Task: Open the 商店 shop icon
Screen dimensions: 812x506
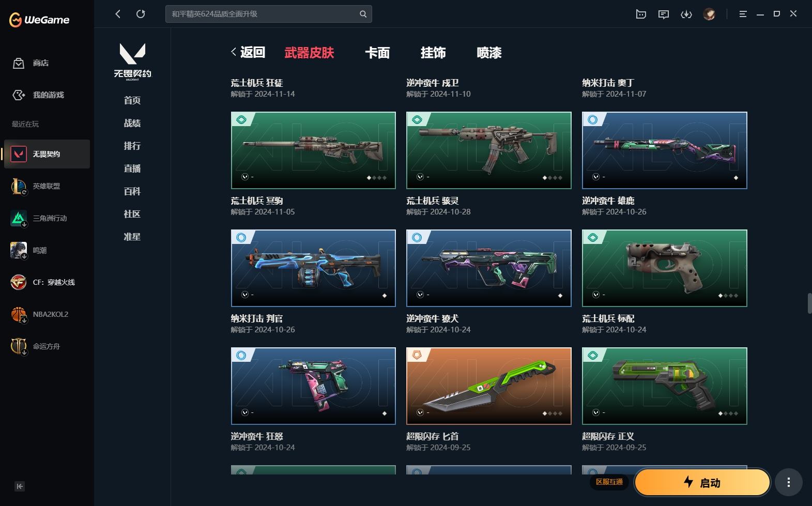Action: [x=19, y=63]
